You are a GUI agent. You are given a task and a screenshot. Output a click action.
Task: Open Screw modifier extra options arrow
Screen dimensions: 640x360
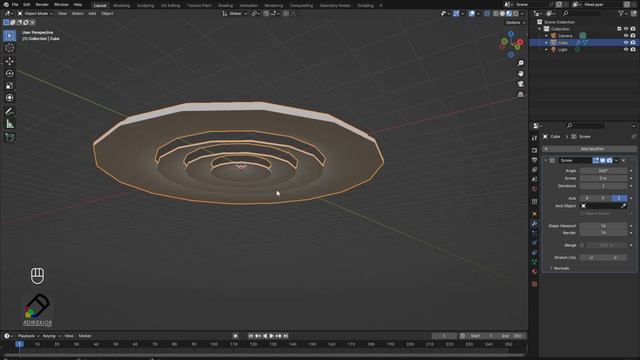tap(616, 160)
